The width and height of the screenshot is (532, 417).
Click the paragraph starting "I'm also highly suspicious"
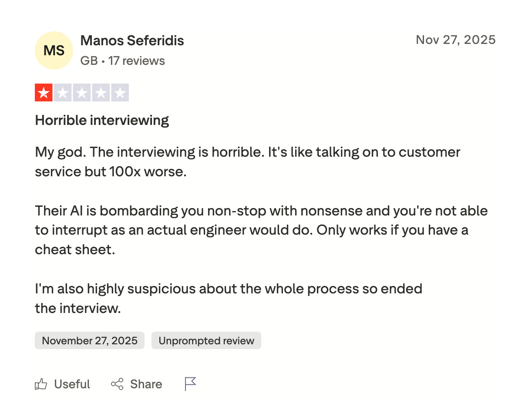coord(229,298)
